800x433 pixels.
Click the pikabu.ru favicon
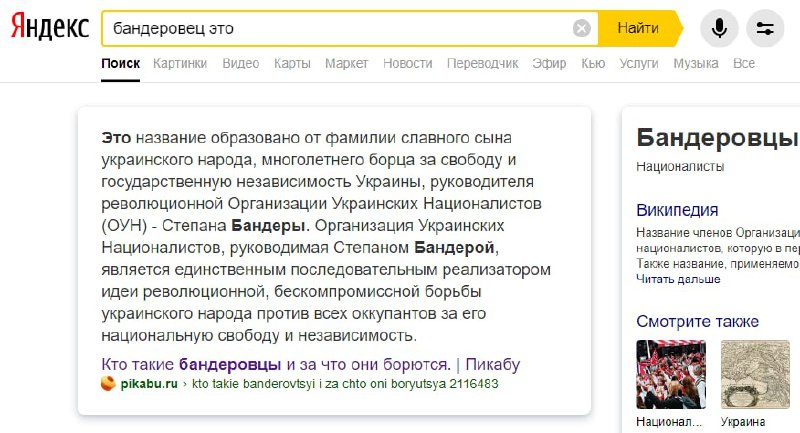(x=108, y=384)
